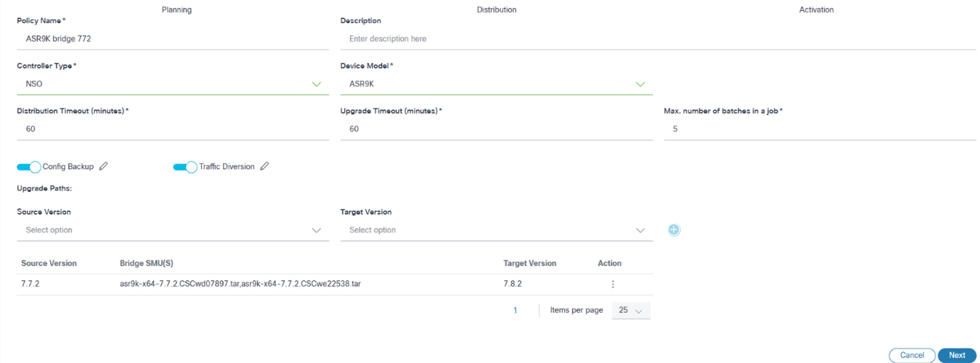Edit Traffic Diversion settings pencil icon
The width and height of the screenshot is (980, 363).
point(265,166)
